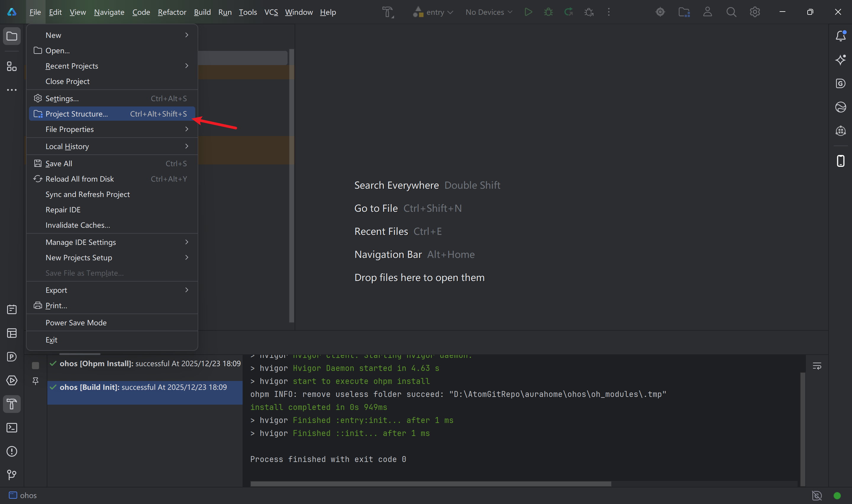This screenshot has height=504, width=852.
Task: Click the Search Everywhere magnifier icon
Action: pos(731,12)
